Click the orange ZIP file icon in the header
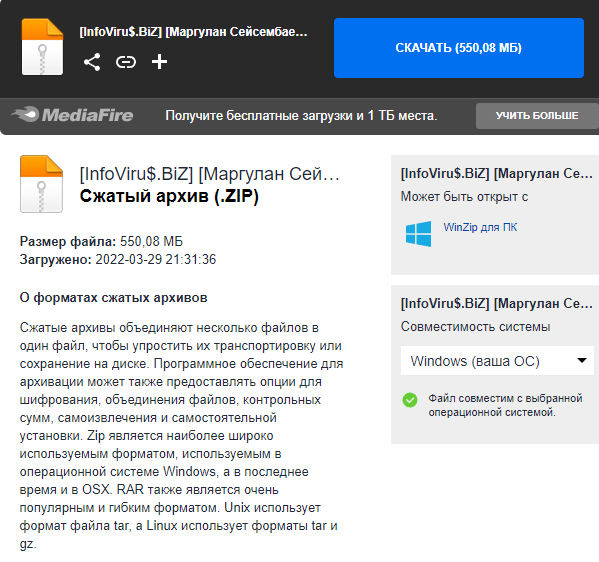Screen dimensions: 599x562 click(42, 47)
